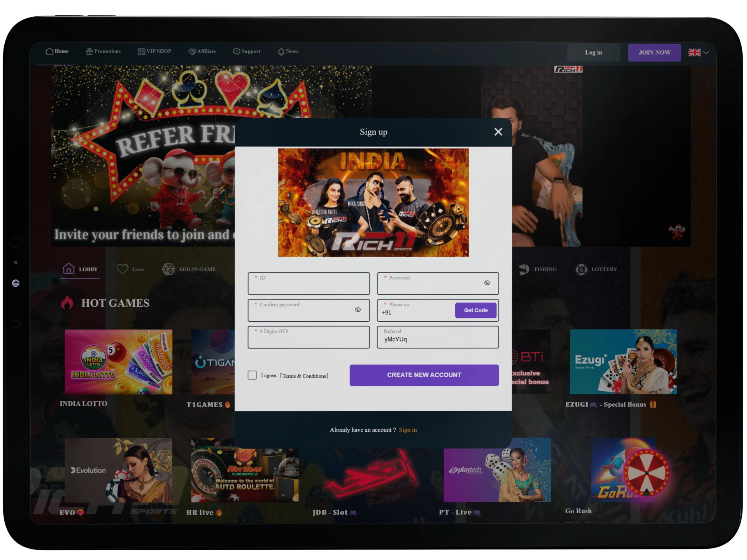Select the LOTTERY tab
Image resolution: width=747 pixels, height=560 pixels.
point(596,269)
